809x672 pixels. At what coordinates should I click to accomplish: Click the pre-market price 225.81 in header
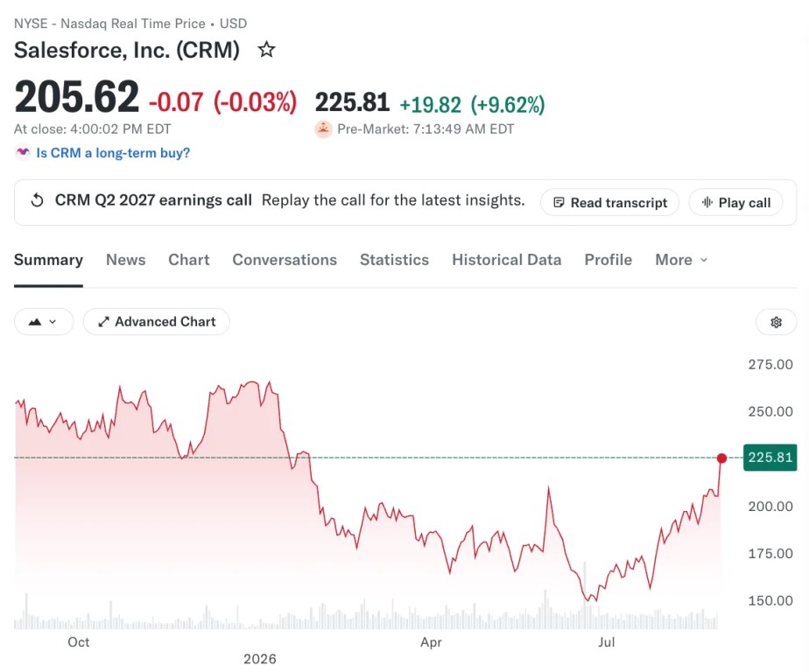coord(352,102)
